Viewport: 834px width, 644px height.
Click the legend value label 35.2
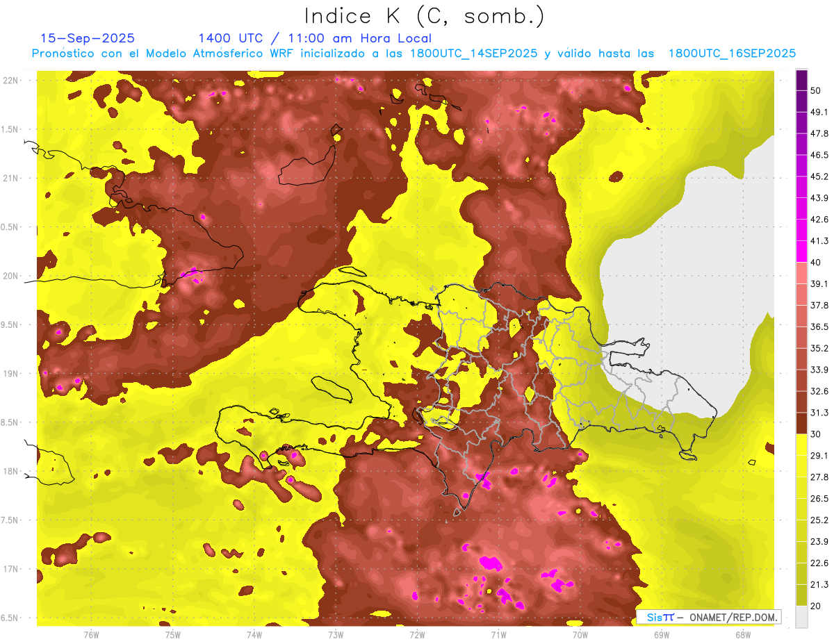819,348
